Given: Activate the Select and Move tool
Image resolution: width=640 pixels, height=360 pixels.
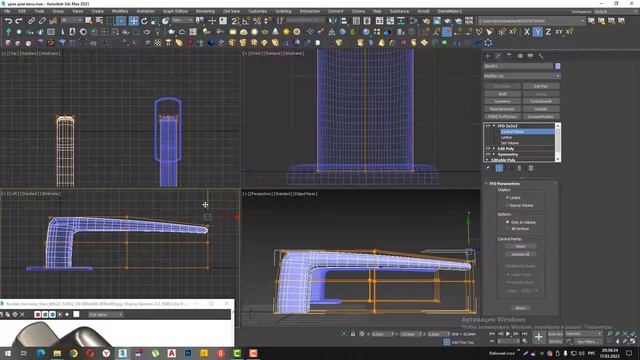Looking at the screenshot, I should pyautogui.click(x=133, y=20).
